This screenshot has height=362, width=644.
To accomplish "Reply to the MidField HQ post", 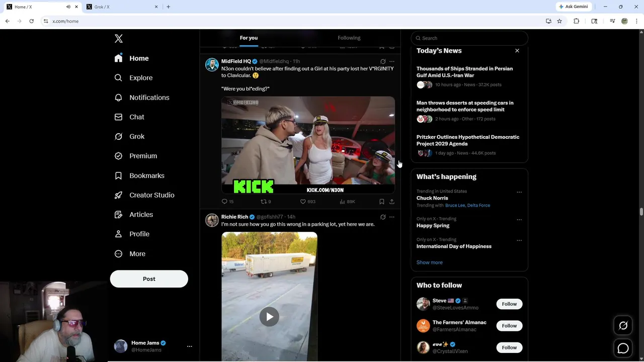I will 227,202.
